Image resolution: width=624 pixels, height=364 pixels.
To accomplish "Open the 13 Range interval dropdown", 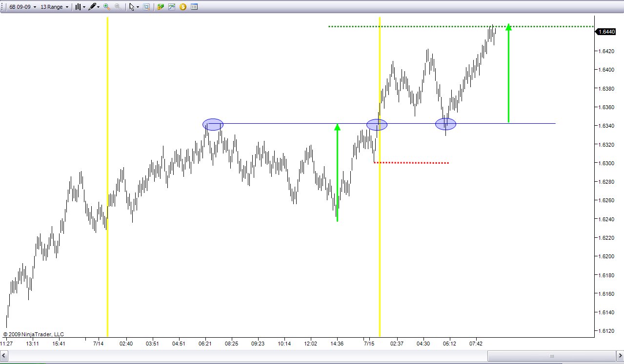I will tap(54, 7).
